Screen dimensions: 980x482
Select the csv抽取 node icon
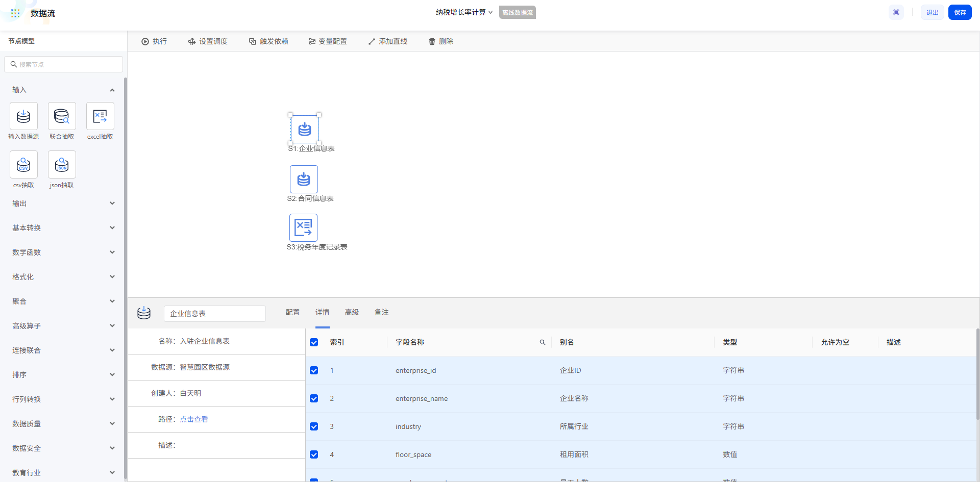click(23, 165)
